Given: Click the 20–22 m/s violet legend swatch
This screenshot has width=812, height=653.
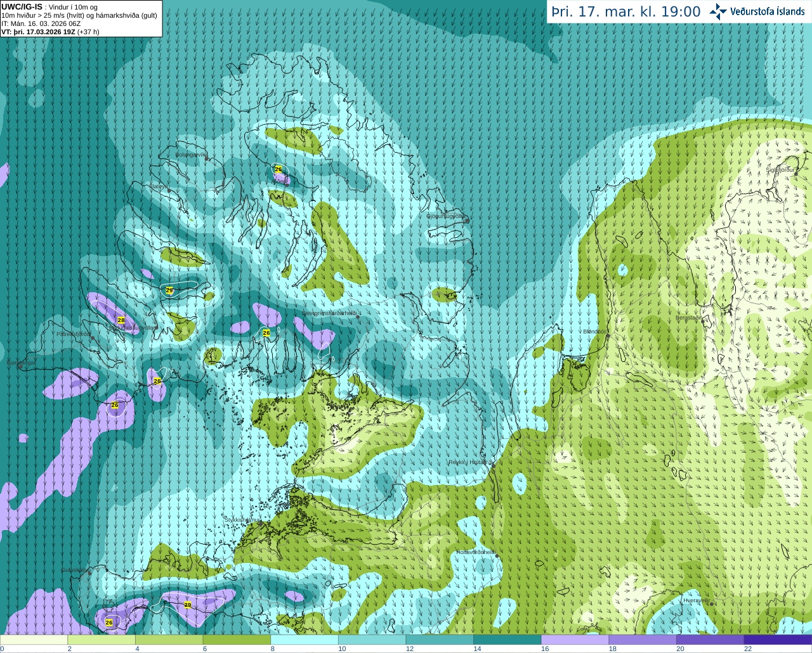Looking at the screenshot, I should pos(710,639).
